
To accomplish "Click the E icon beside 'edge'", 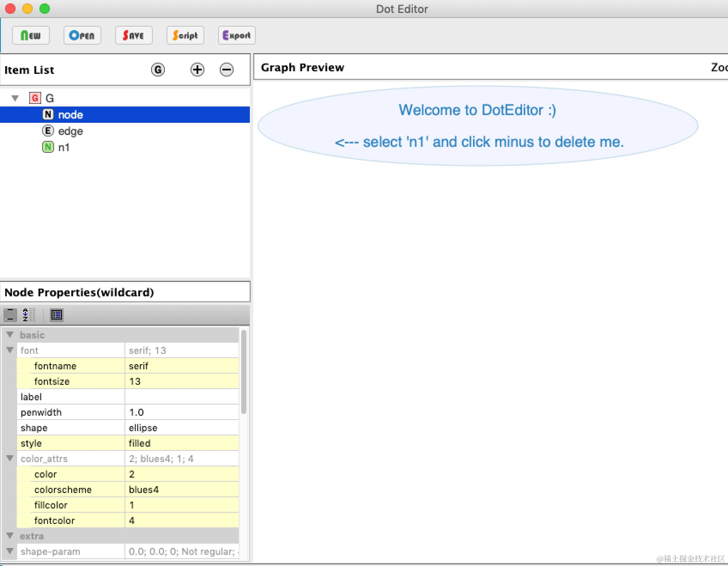I will [48, 131].
